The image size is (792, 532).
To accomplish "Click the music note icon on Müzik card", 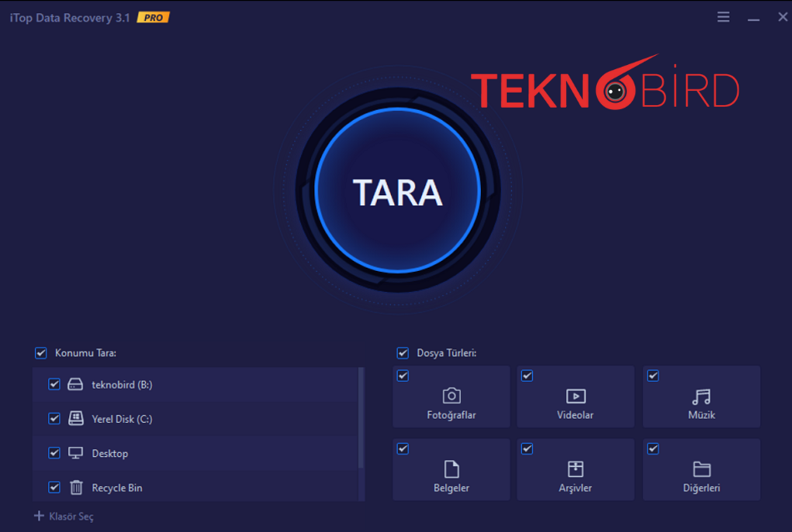I will pos(702,397).
